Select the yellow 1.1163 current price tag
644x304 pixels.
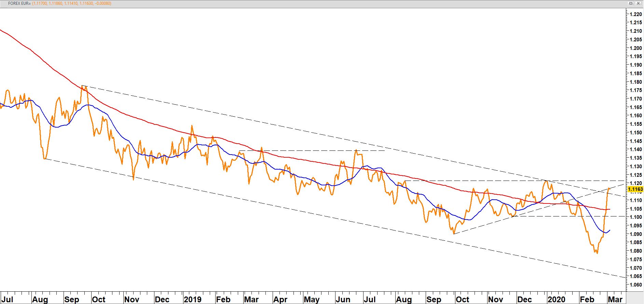(635, 189)
